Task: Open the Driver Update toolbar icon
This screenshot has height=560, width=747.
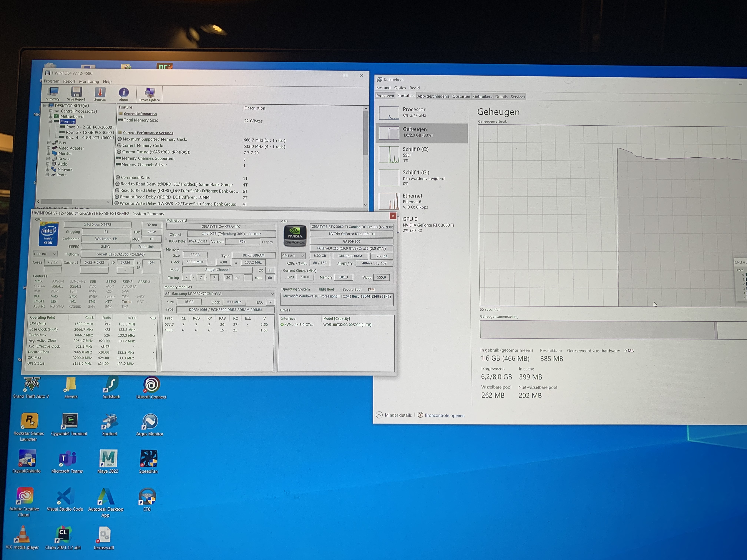Action: click(x=150, y=94)
